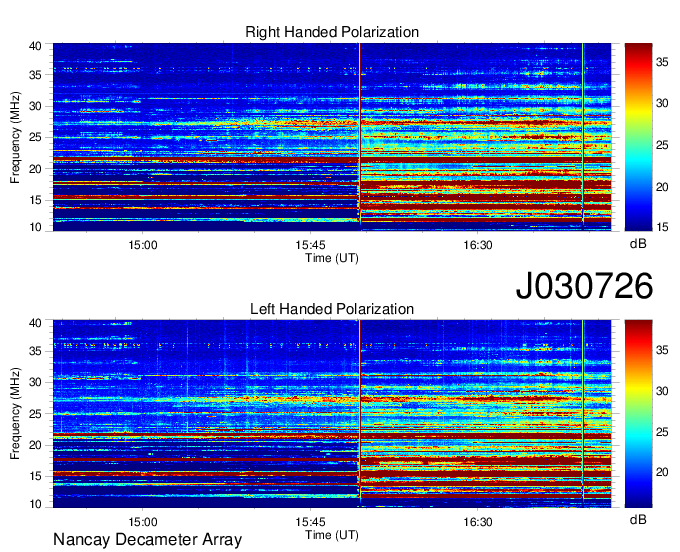Viewport: 680px width, 552px height.
Task: Click Frequency (MHz) label of bottom plot
Action: (x=15, y=414)
